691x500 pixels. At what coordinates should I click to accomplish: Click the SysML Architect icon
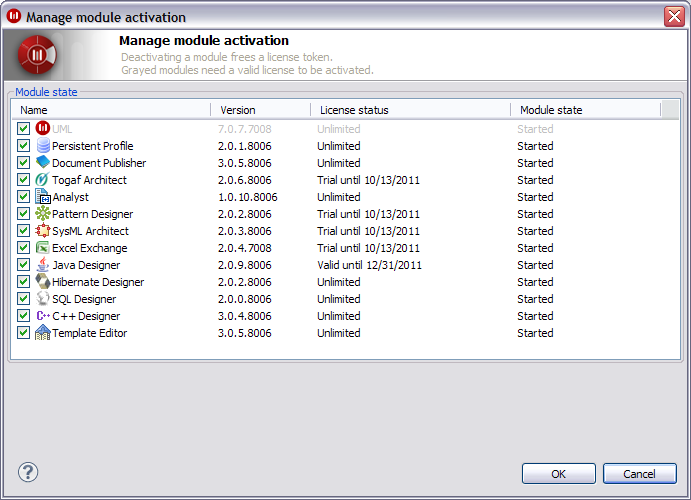pyautogui.click(x=43, y=230)
